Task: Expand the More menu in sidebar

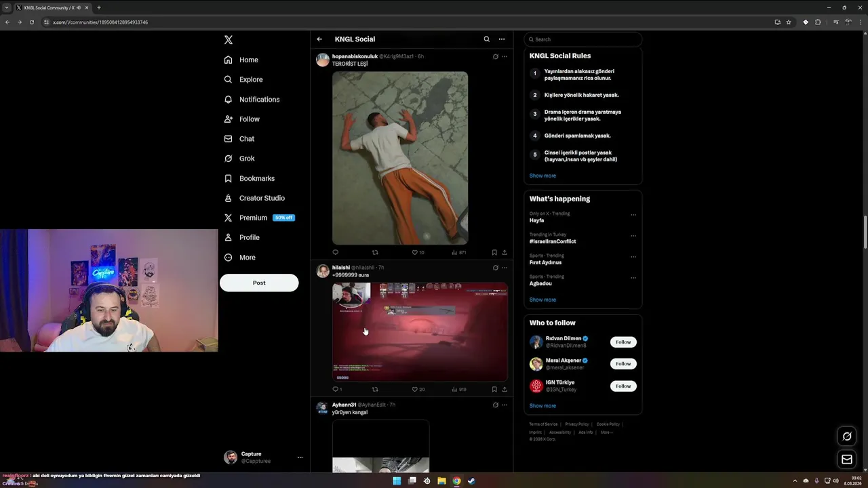Action: point(239,257)
